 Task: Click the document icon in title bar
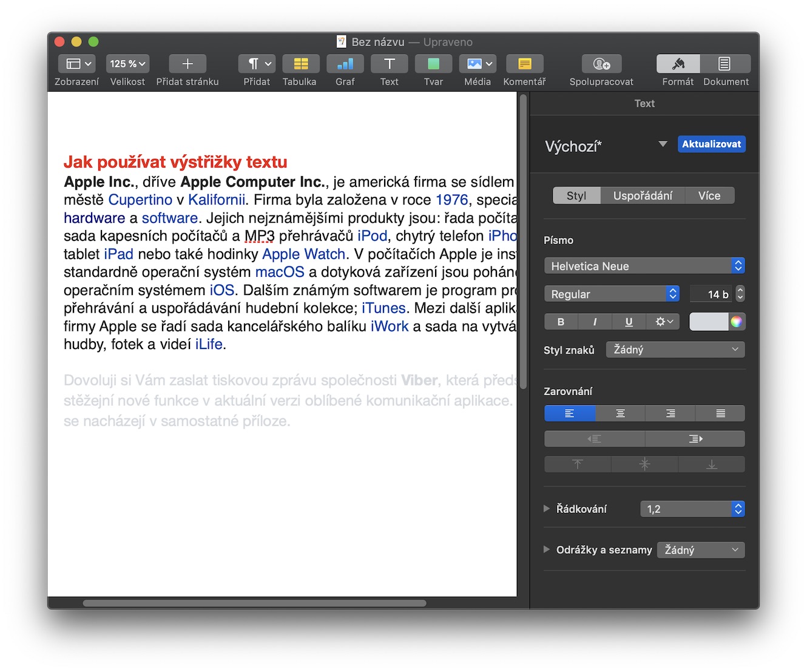pos(342,41)
